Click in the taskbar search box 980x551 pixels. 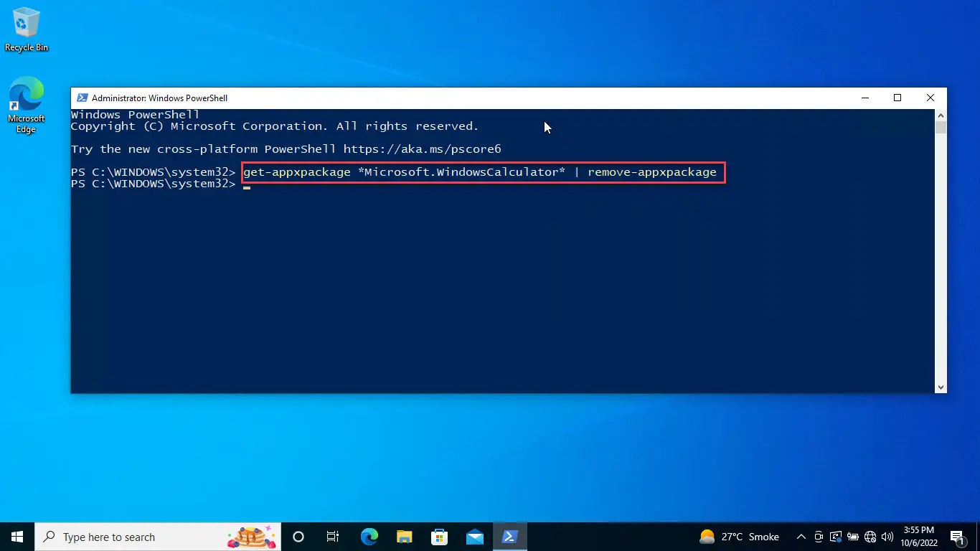pos(157,537)
